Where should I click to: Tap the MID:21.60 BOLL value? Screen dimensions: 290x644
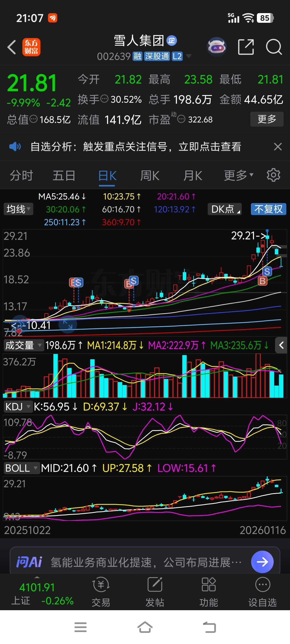point(69,468)
